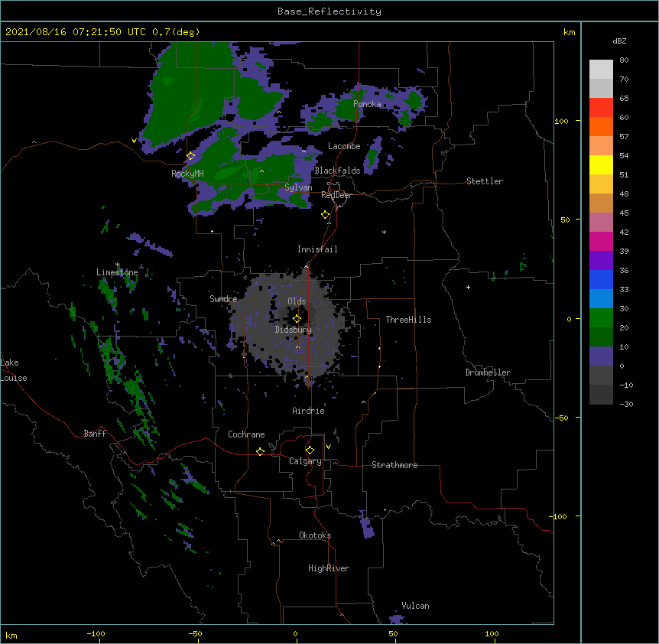Screen dimensions: 659x644
Task: Click the Olds city label
Action: tap(297, 301)
